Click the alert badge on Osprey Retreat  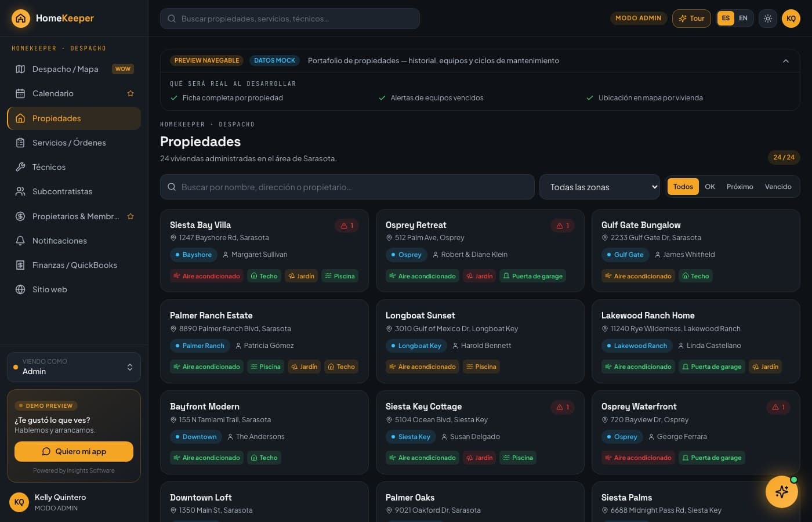[563, 226]
